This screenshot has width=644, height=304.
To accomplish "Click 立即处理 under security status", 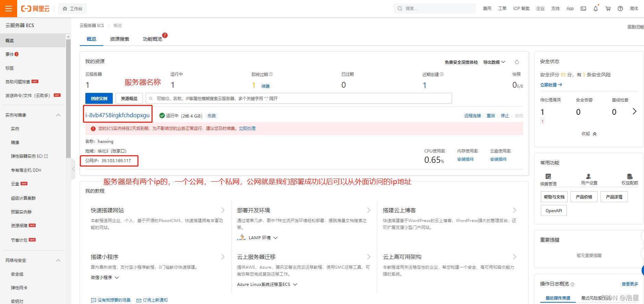I will point(551,85).
